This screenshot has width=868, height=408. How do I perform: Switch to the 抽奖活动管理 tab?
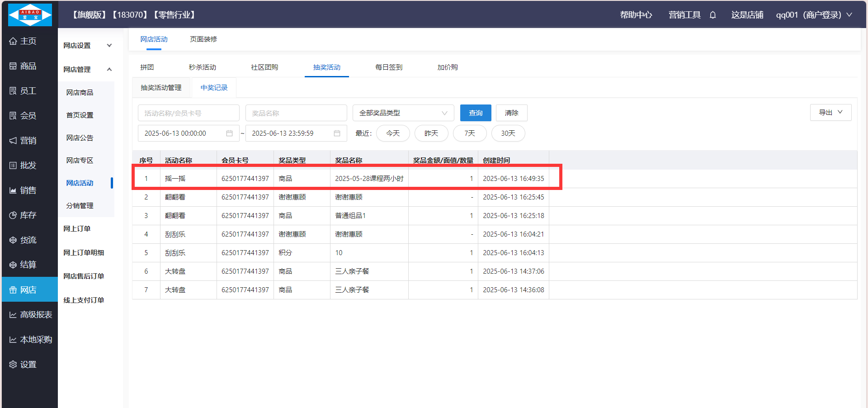[161, 88]
